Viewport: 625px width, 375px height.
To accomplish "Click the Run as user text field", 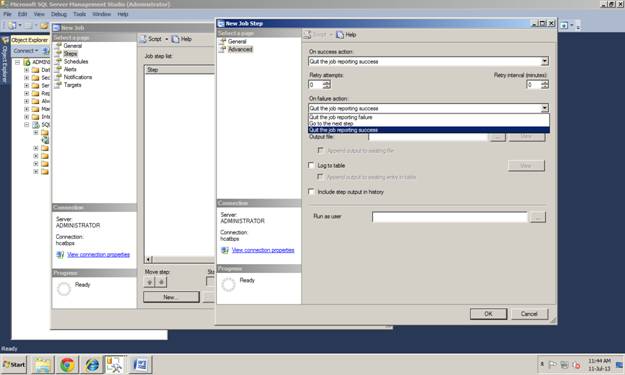I will pyautogui.click(x=450, y=217).
